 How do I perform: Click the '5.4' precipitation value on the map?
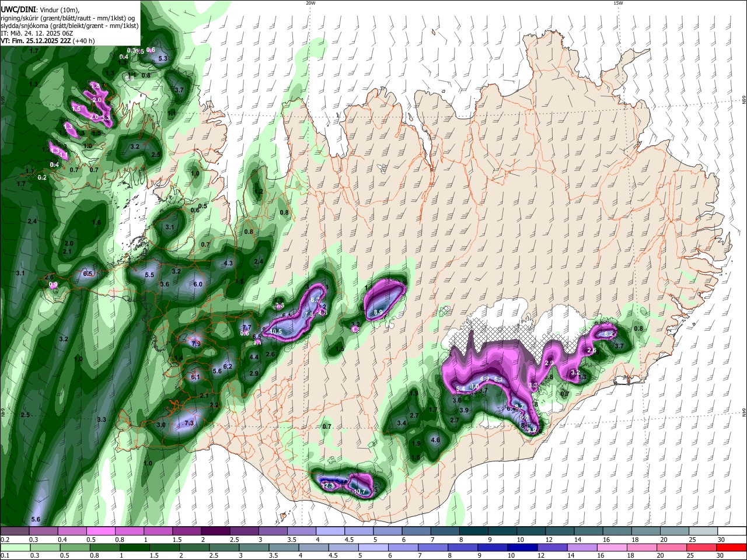(460, 388)
